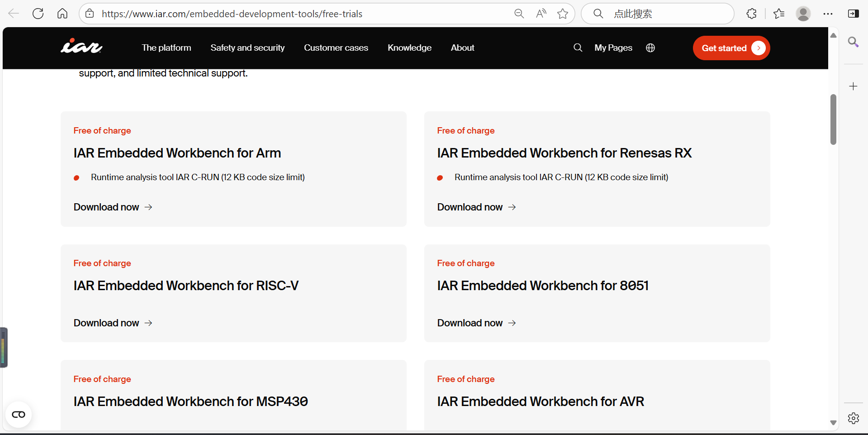The height and width of the screenshot is (435, 868).
Task: Open Safety and security menu
Action: pos(247,48)
